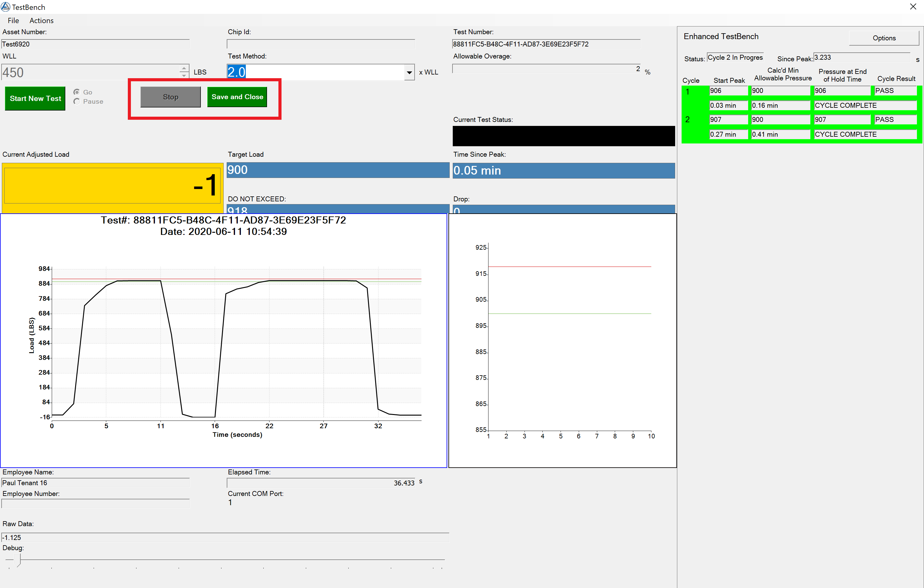
Task: Select the Pause radio button
Action: 77,101
